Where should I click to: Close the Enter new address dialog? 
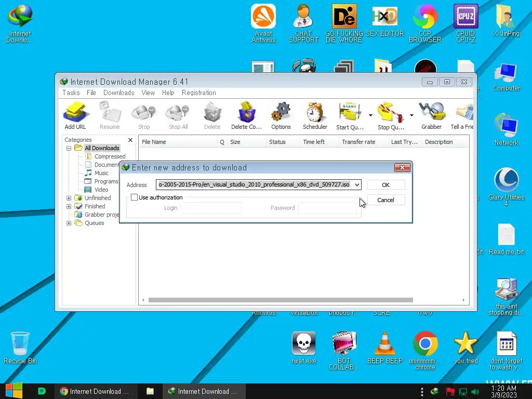point(402,167)
